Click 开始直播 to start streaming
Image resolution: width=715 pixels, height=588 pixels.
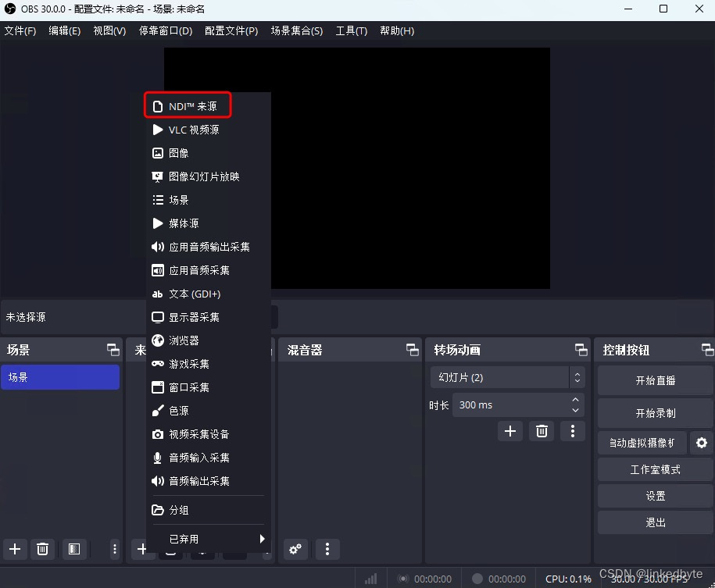click(x=656, y=380)
